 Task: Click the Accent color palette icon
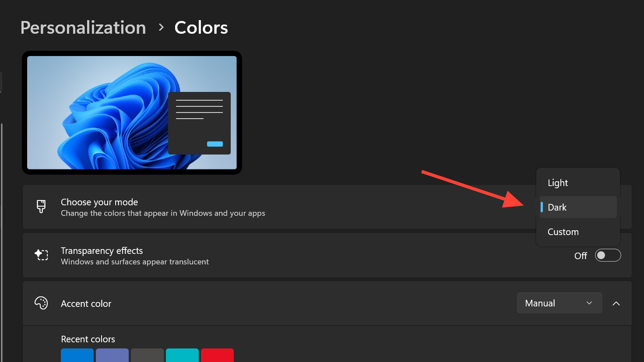pos(41,303)
